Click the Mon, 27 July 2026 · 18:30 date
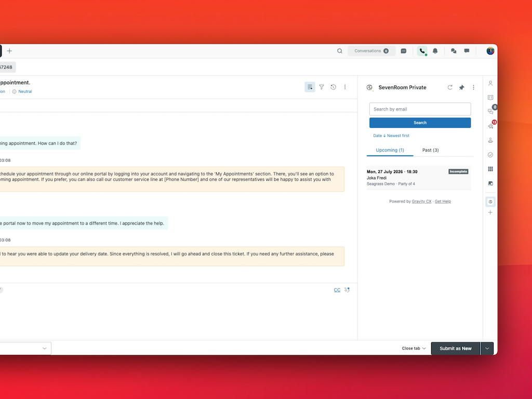532x399 pixels. (x=392, y=171)
